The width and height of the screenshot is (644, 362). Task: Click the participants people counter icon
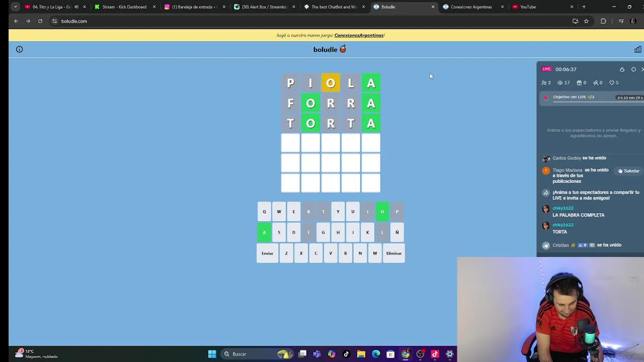point(543,83)
